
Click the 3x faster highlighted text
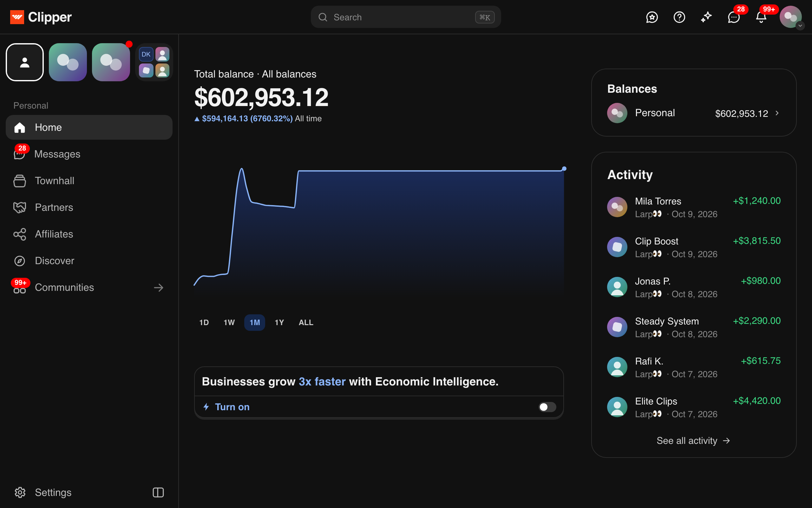click(322, 381)
